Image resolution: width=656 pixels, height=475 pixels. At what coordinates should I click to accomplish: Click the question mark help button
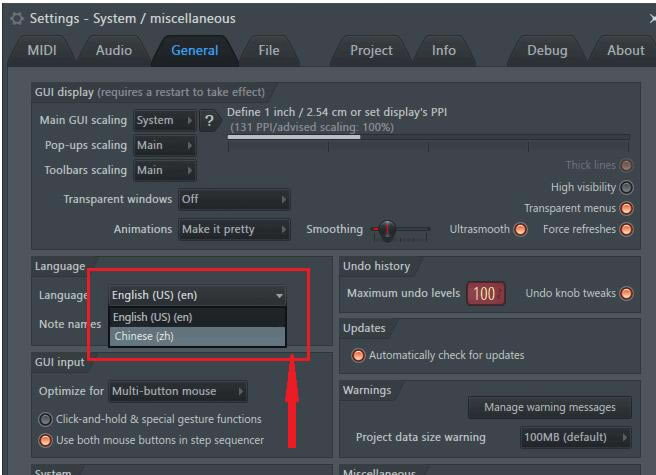point(209,120)
